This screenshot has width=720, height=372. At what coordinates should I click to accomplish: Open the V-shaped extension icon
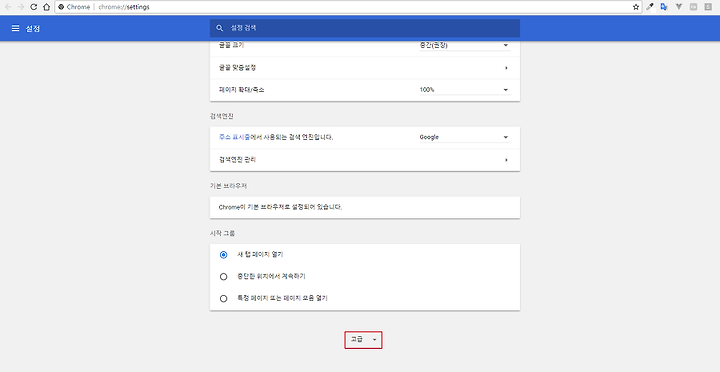click(x=679, y=7)
